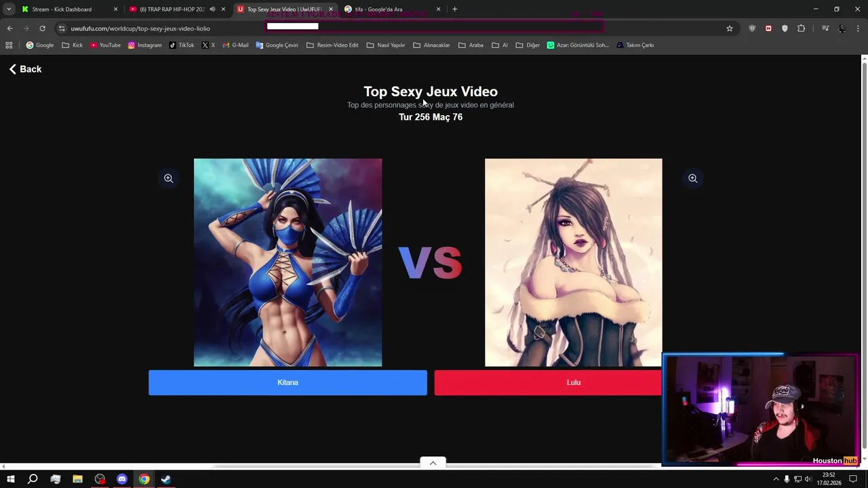Open the volume control in system tray

808,479
